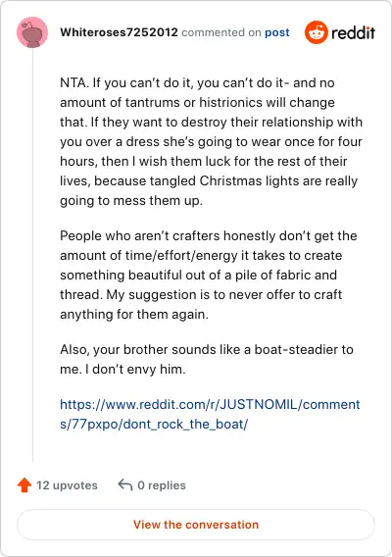Open the Whiteroses7252012 username profile link

click(x=119, y=32)
